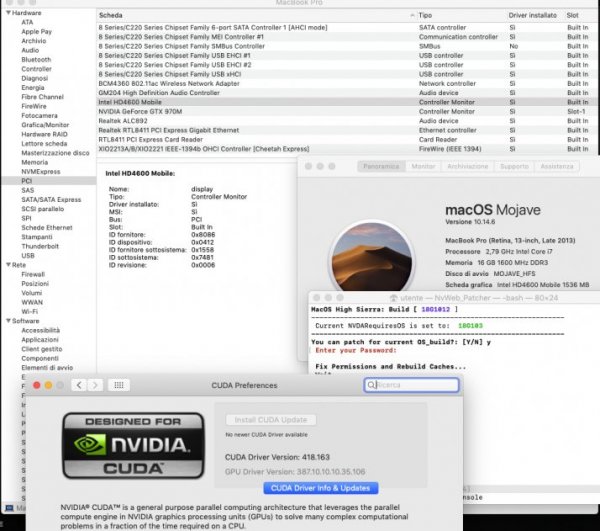Sort table by Scheda column
The image size is (600, 531).
(256, 15)
